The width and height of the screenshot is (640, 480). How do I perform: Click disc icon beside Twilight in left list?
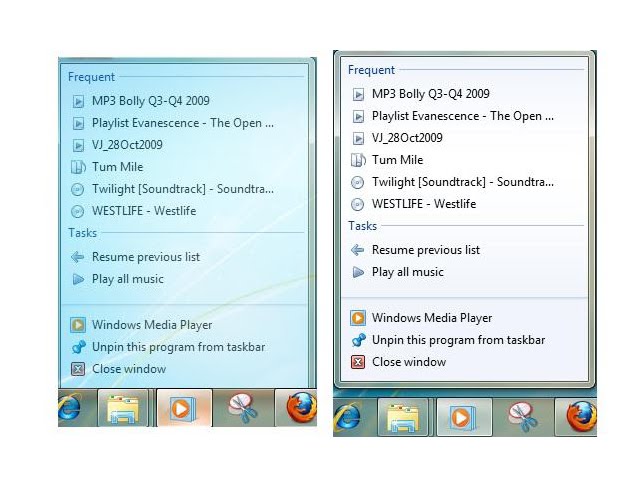coord(78,189)
